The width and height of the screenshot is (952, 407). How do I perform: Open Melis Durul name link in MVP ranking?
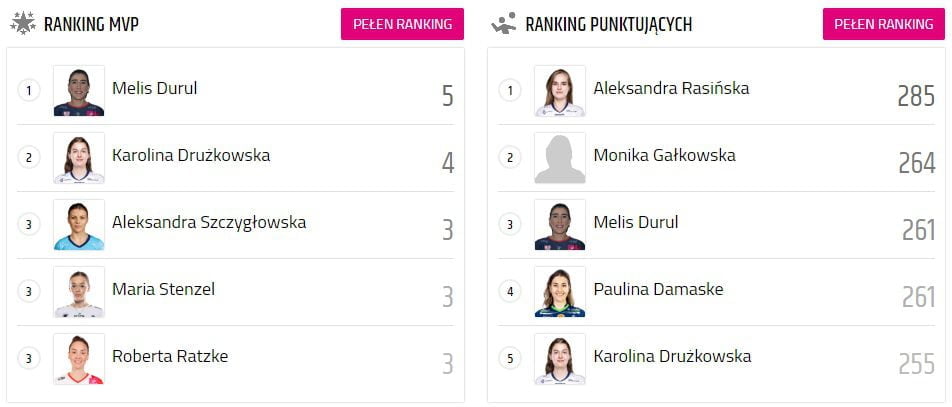(155, 88)
